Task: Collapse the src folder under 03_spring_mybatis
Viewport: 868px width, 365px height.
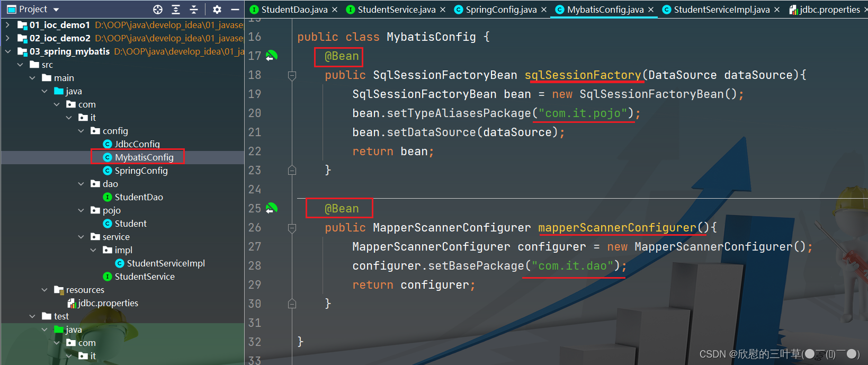Action: click(x=20, y=65)
